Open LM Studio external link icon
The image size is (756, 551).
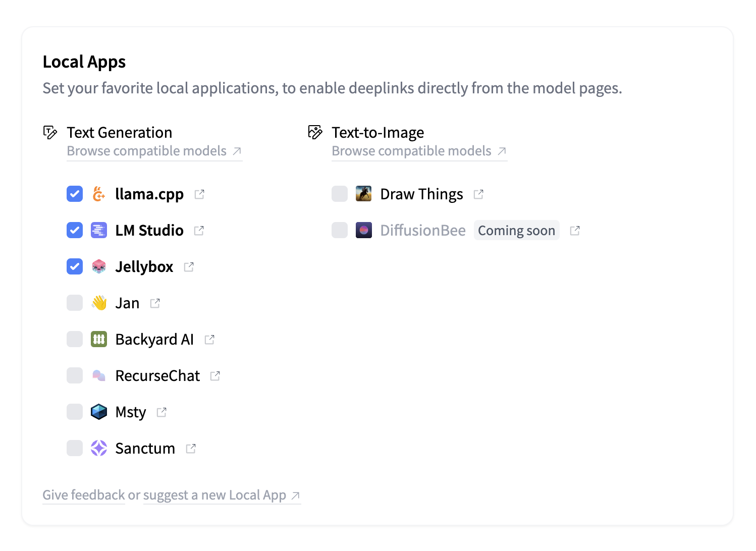pyautogui.click(x=199, y=231)
